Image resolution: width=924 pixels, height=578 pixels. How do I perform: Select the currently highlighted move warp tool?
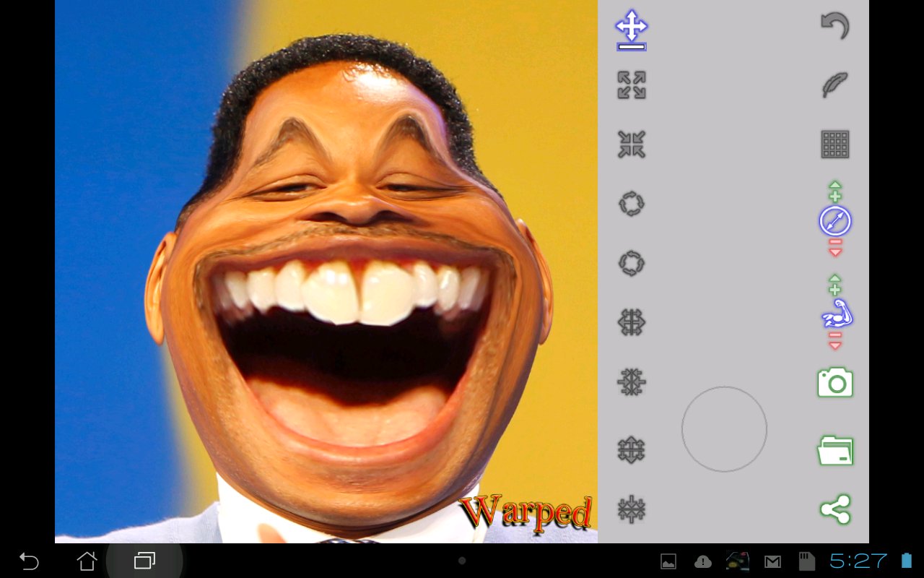tap(632, 29)
